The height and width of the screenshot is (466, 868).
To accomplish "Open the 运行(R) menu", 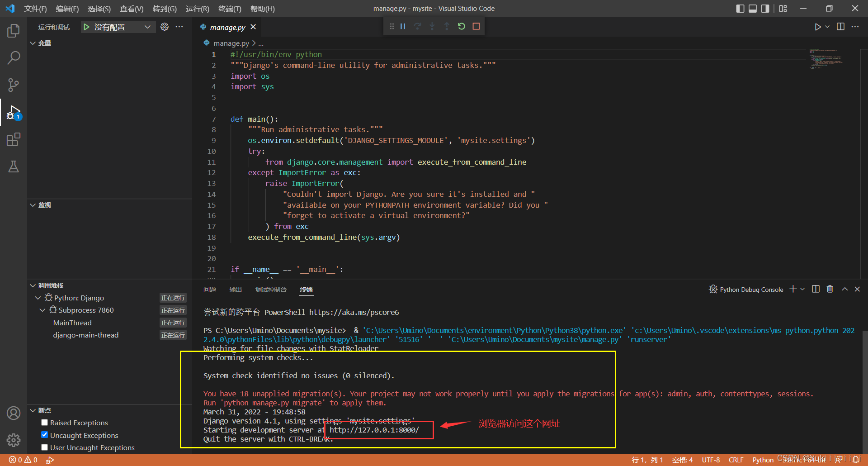I will pyautogui.click(x=198, y=9).
